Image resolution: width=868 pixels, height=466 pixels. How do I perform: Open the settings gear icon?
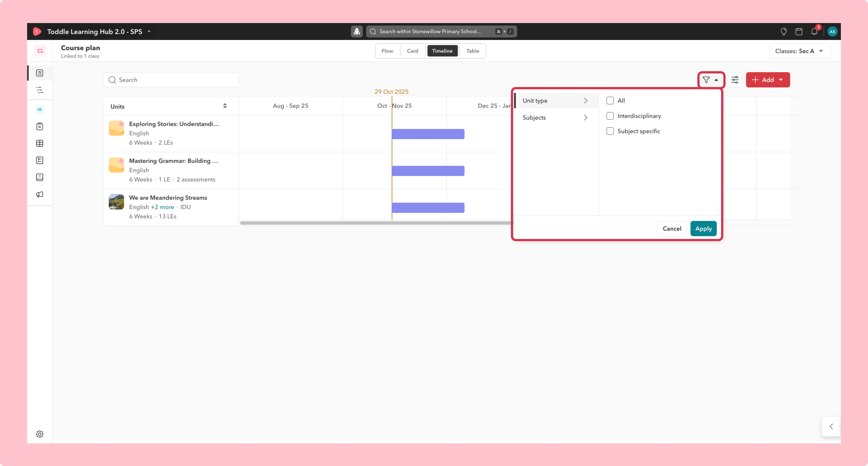click(x=40, y=434)
